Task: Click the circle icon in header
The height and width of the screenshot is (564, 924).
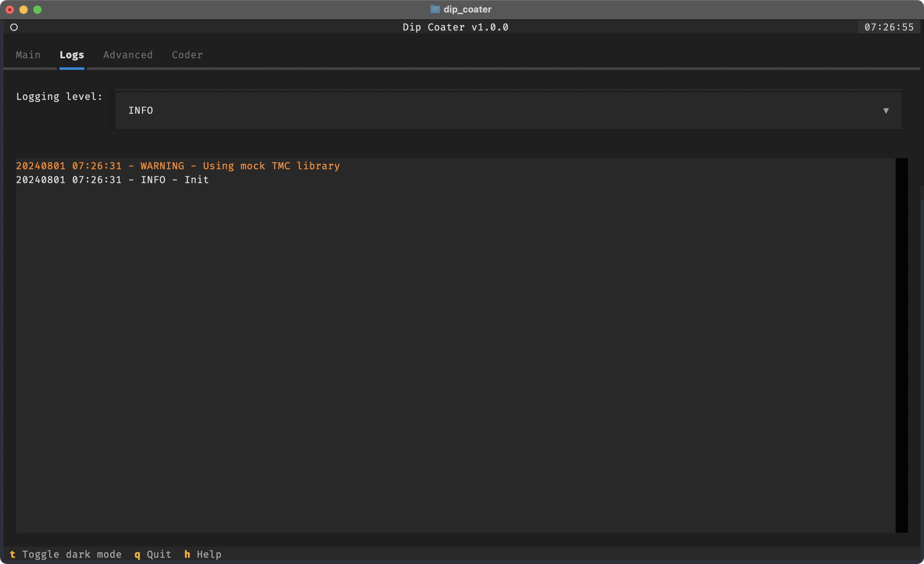Action: (x=14, y=27)
